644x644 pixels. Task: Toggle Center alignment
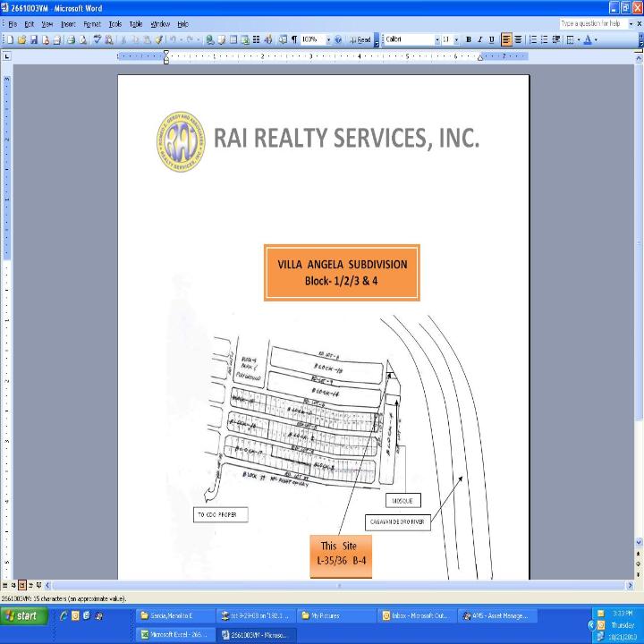518,40
